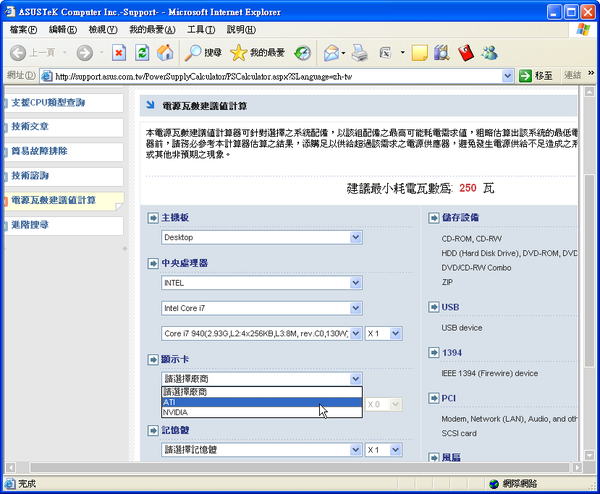
Task: Open the Mail envelope icon
Action: coord(331,53)
